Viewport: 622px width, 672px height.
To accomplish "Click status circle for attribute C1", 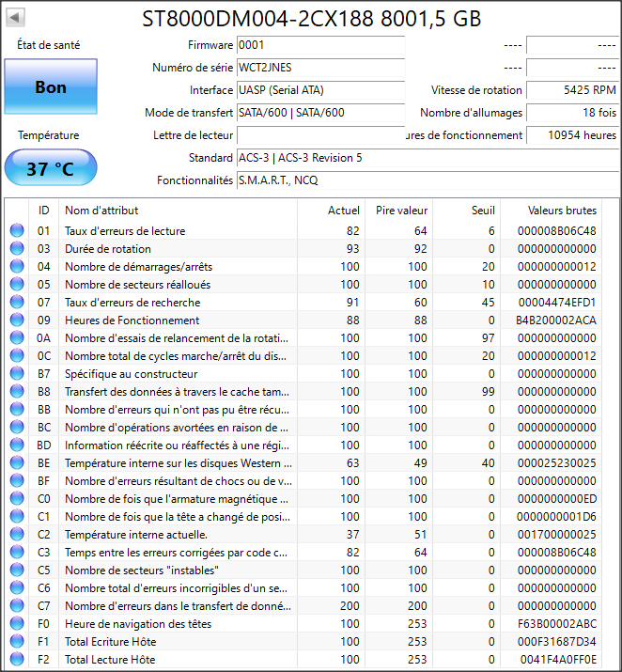I will 17,516.
